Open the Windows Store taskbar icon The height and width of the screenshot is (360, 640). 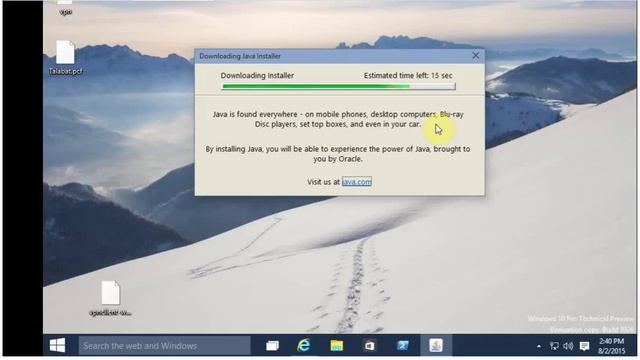coord(369,346)
